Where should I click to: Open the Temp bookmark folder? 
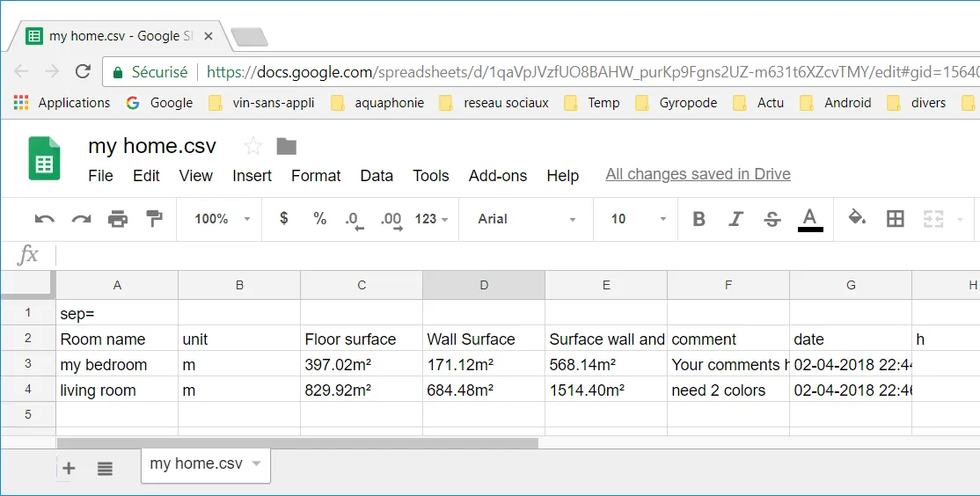pos(592,102)
